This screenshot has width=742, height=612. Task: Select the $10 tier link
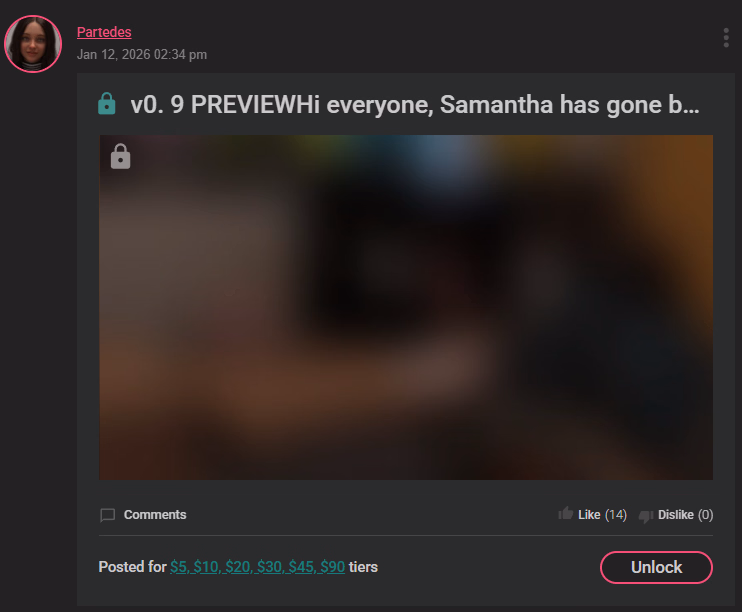[206, 567]
